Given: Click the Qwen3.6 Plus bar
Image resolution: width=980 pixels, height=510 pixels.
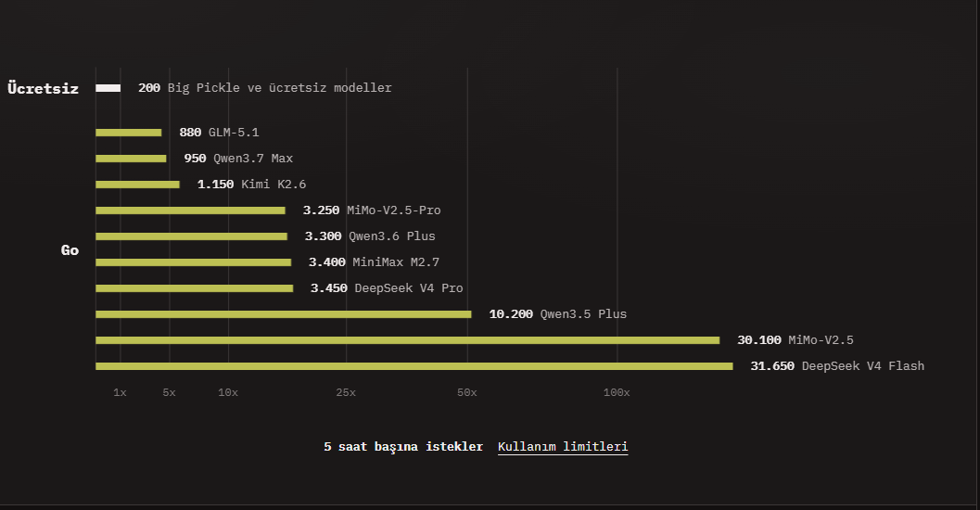Looking at the screenshot, I should 191,236.
